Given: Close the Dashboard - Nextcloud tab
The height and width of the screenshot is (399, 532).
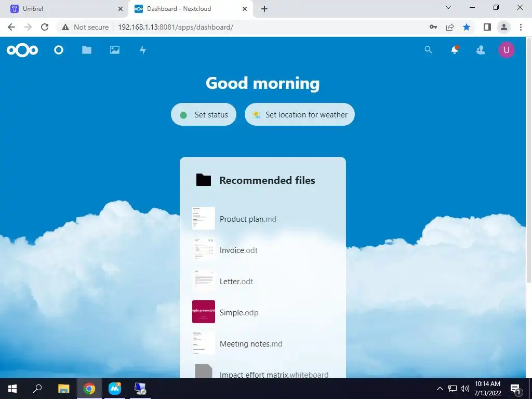Looking at the screenshot, I should (245, 9).
